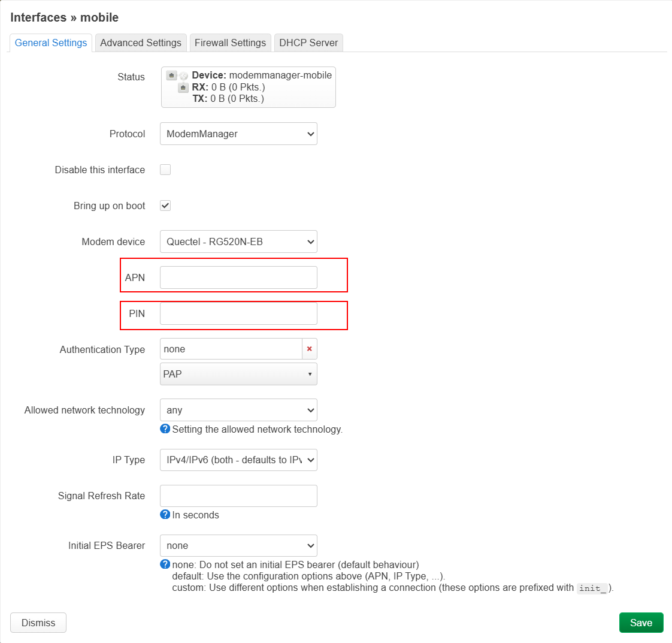Open the PAP authentication type dropdown
The width and height of the screenshot is (672, 643).
239,374
